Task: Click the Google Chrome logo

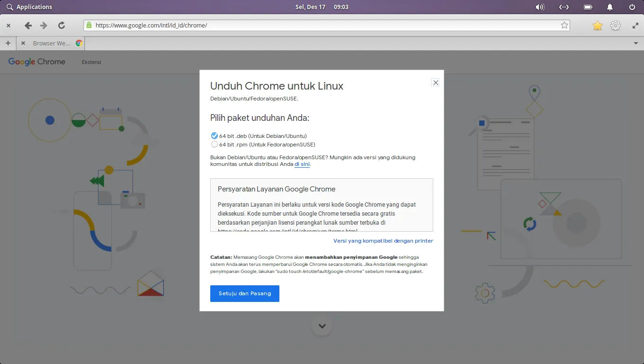Action: pyautogui.click(x=37, y=62)
